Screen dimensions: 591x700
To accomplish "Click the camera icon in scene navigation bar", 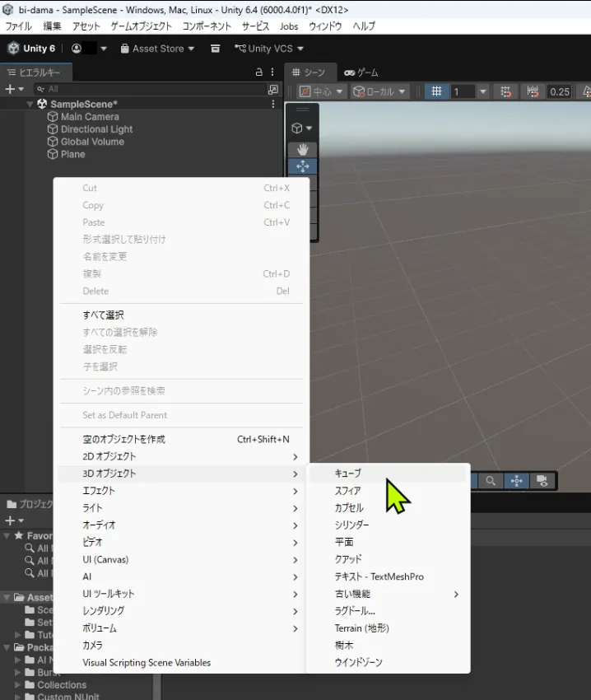I will click(542, 481).
